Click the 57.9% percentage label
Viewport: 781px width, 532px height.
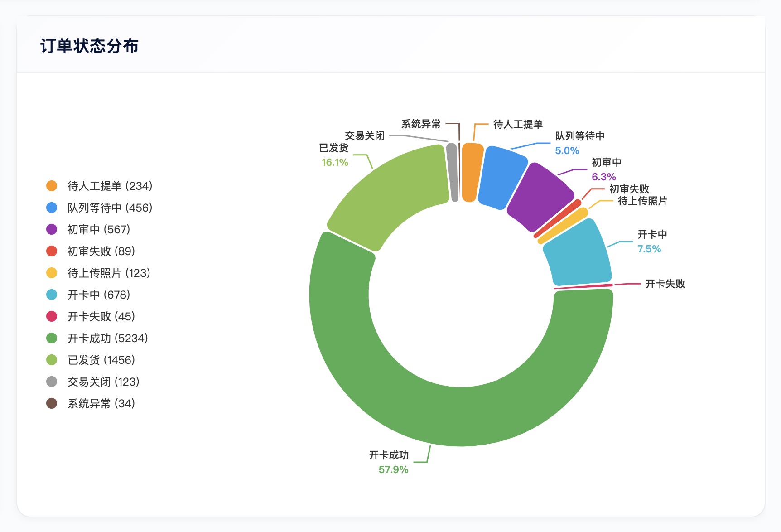pyautogui.click(x=393, y=469)
